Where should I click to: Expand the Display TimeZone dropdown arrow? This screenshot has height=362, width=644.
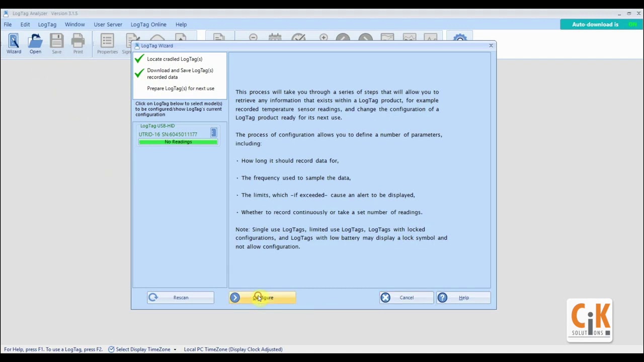coord(175,349)
